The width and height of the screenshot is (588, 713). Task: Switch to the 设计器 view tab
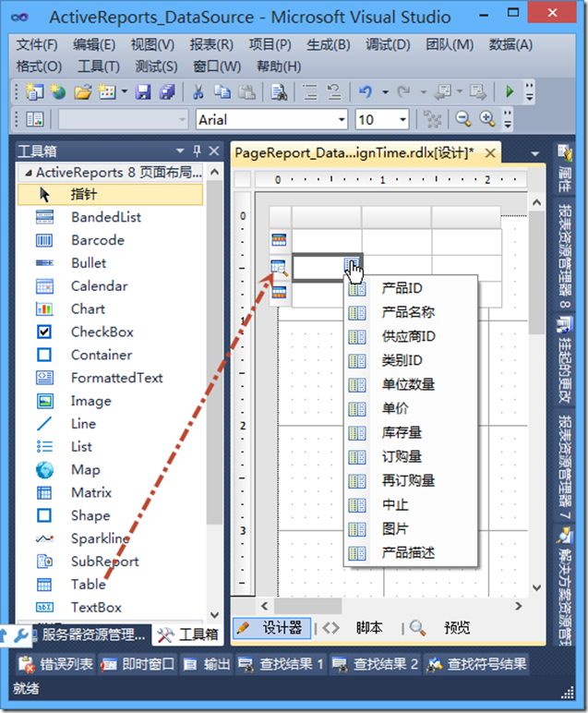[x=272, y=628]
